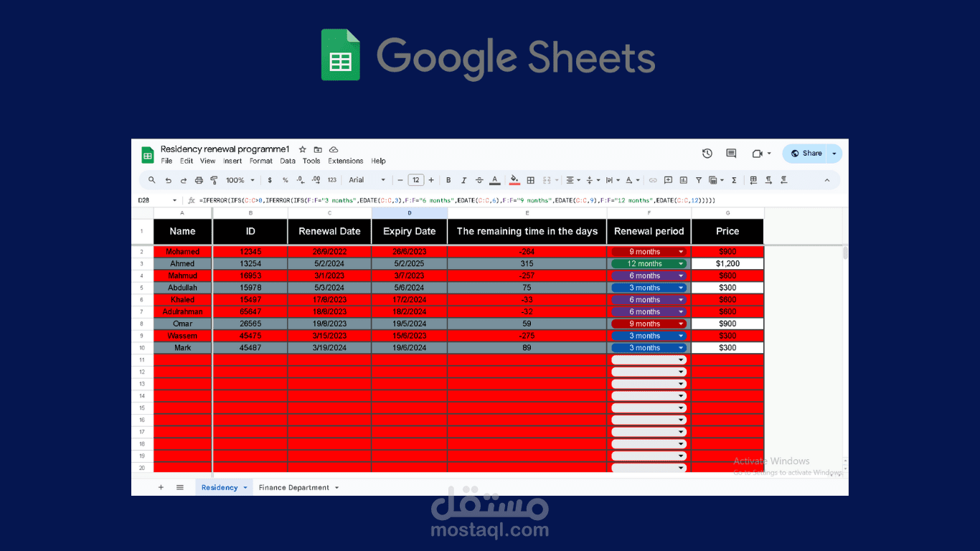Open the fill color picker

coord(514,180)
